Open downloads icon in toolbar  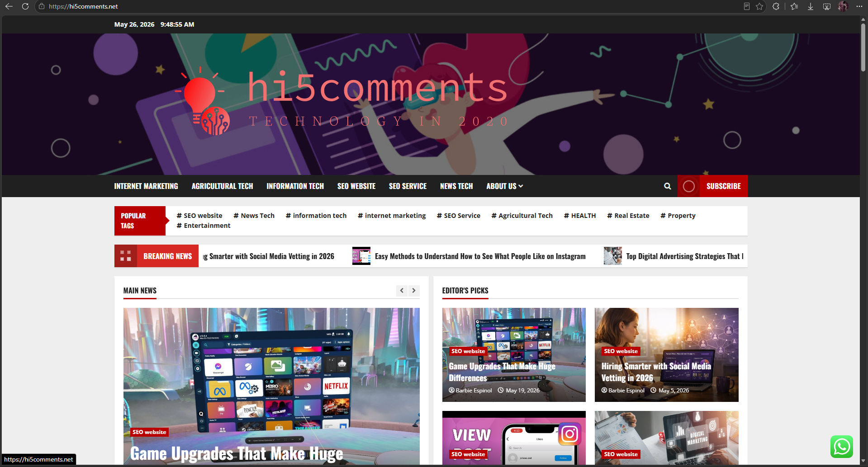[x=811, y=6]
